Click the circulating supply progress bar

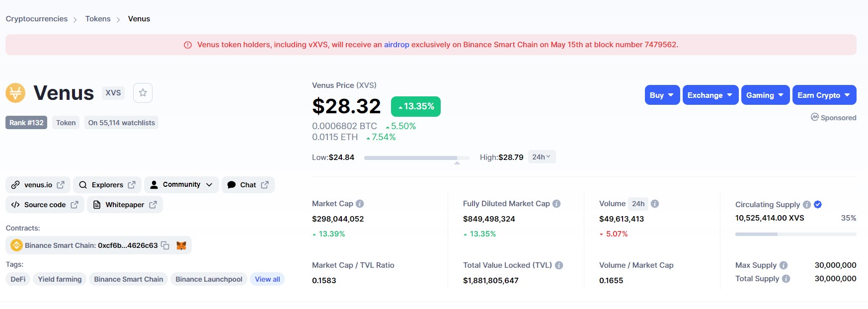click(x=795, y=234)
